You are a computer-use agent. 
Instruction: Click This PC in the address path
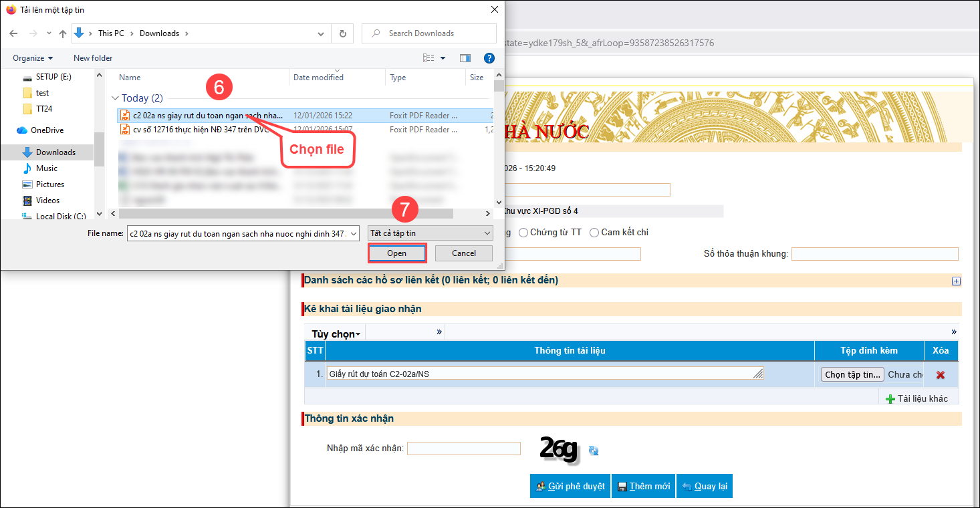pyautogui.click(x=111, y=33)
